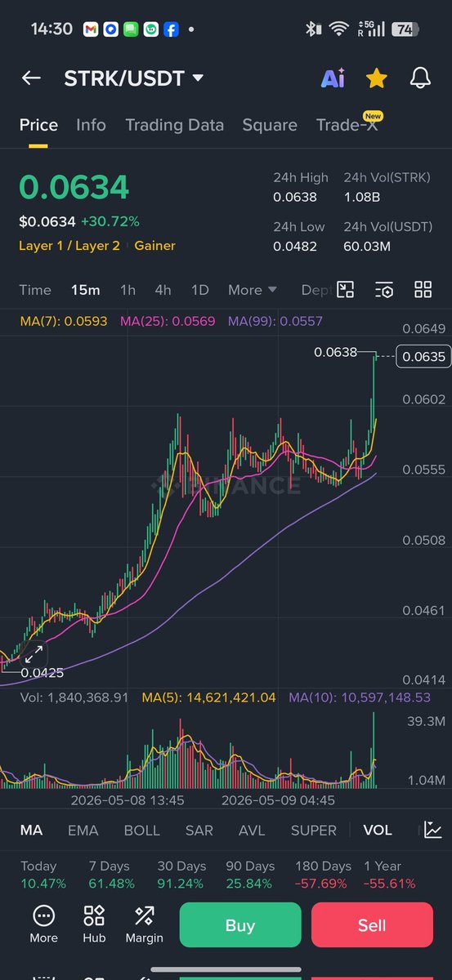Viewport: 452px width, 980px height.
Task: Select the 15m interval
Action: 85,290
